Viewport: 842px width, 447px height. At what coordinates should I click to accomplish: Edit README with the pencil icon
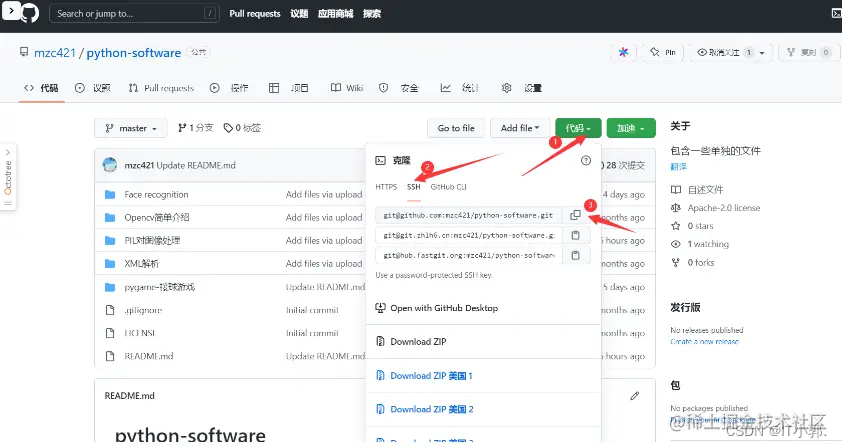pos(635,396)
